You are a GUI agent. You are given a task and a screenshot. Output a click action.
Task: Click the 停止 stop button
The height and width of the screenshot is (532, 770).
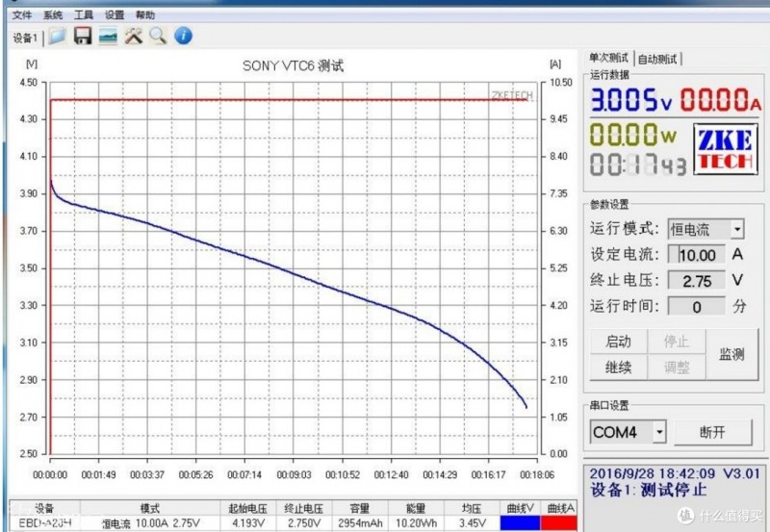point(677,342)
